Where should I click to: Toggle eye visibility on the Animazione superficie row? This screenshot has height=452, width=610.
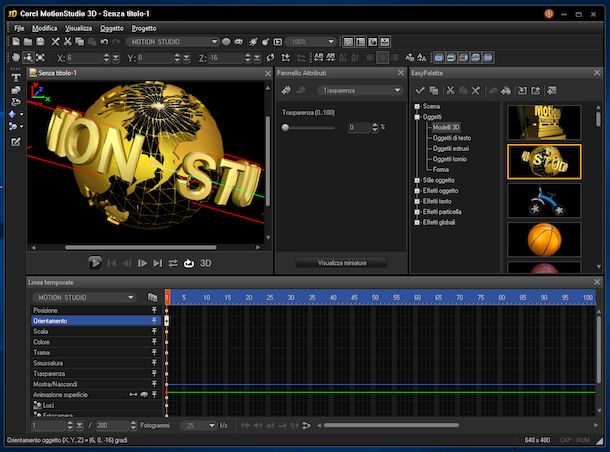144,394
